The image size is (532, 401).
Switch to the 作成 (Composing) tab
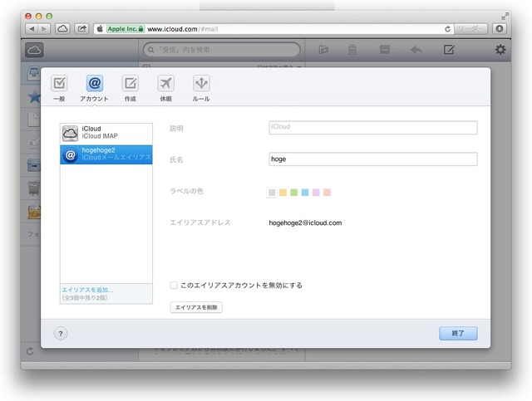point(131,88)
